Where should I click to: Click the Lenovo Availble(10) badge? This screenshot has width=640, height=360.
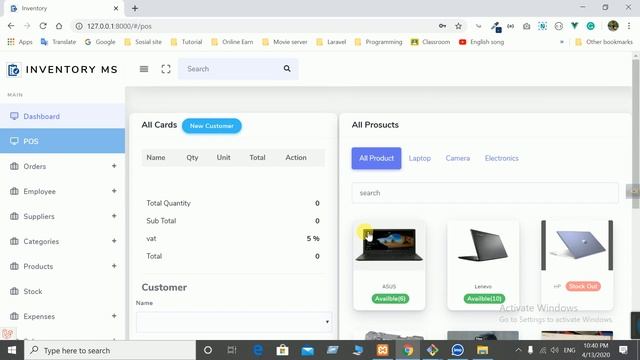pos(484,299)
